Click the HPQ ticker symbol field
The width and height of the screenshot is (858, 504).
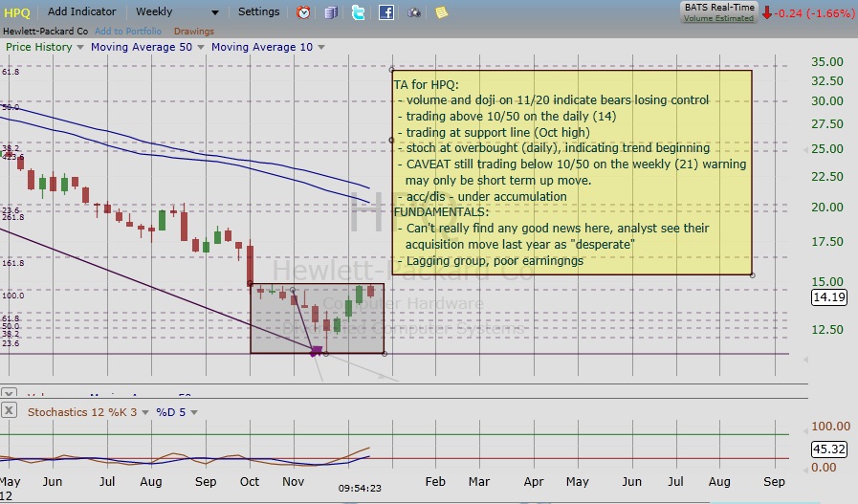click(18, 12)
